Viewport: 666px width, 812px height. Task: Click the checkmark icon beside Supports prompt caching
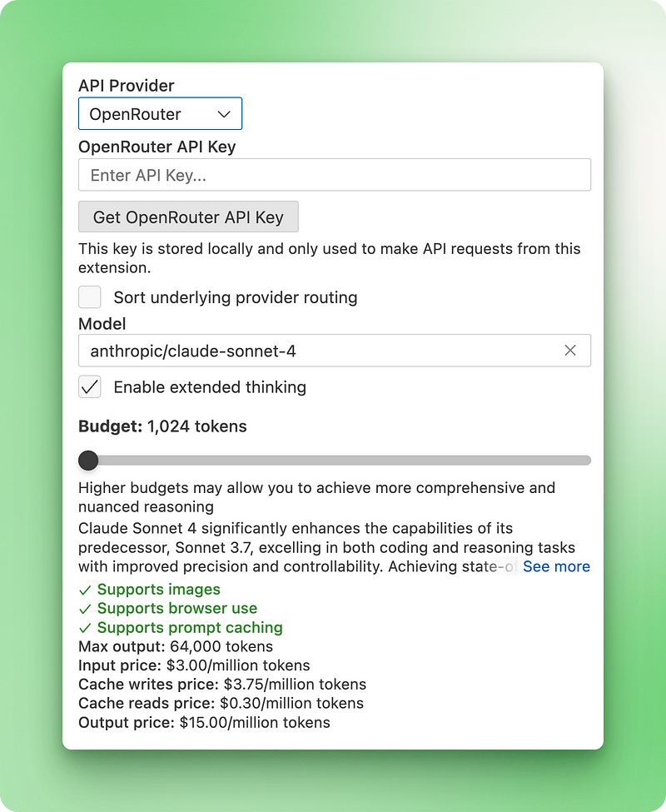point(86,628)
